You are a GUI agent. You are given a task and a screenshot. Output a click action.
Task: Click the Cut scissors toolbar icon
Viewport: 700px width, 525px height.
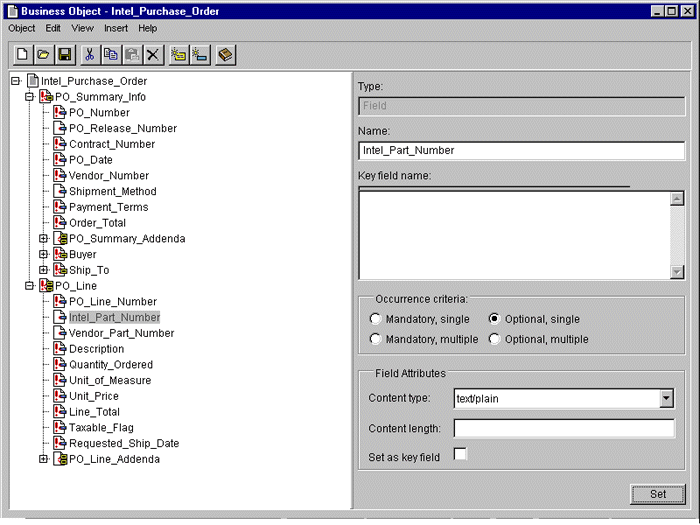(89, 55)
